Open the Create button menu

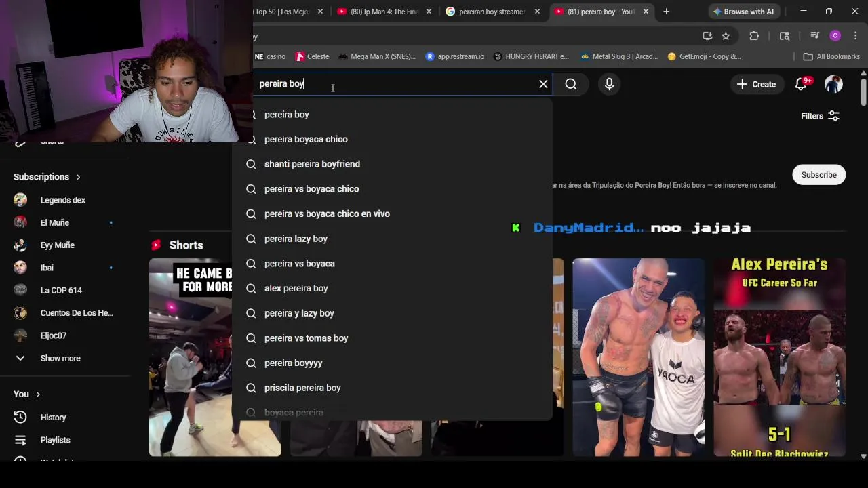pyautogui.click(x=756, y=84)
